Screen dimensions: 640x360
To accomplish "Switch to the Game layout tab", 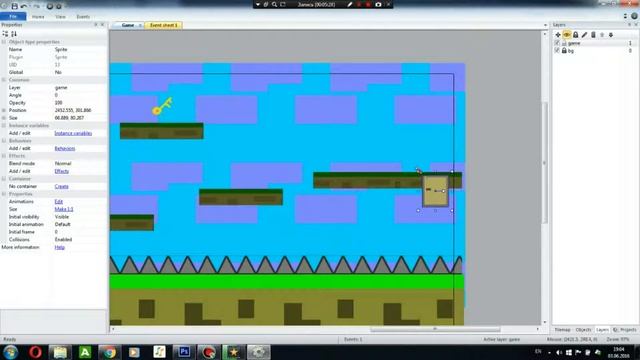I will pyautogui.click(x=128, y=25).
